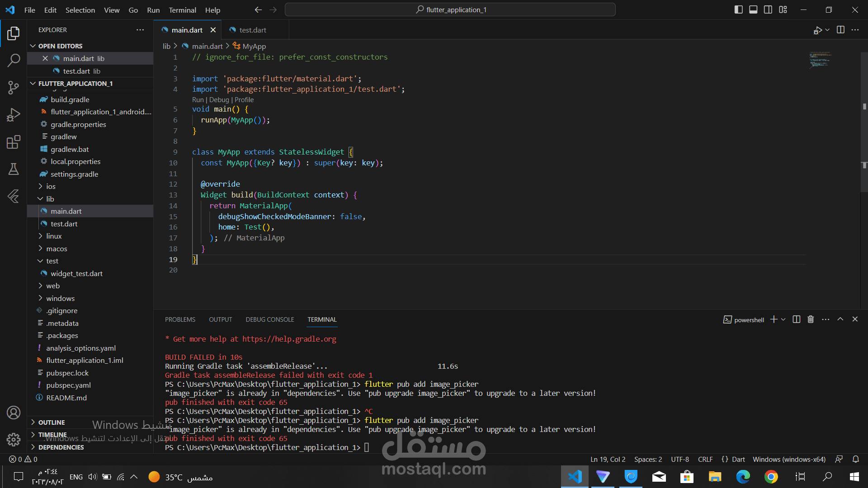868x488 pixels.
Task: Select UTF-8 encoding in status bar
Action: (x=680, y=459)
